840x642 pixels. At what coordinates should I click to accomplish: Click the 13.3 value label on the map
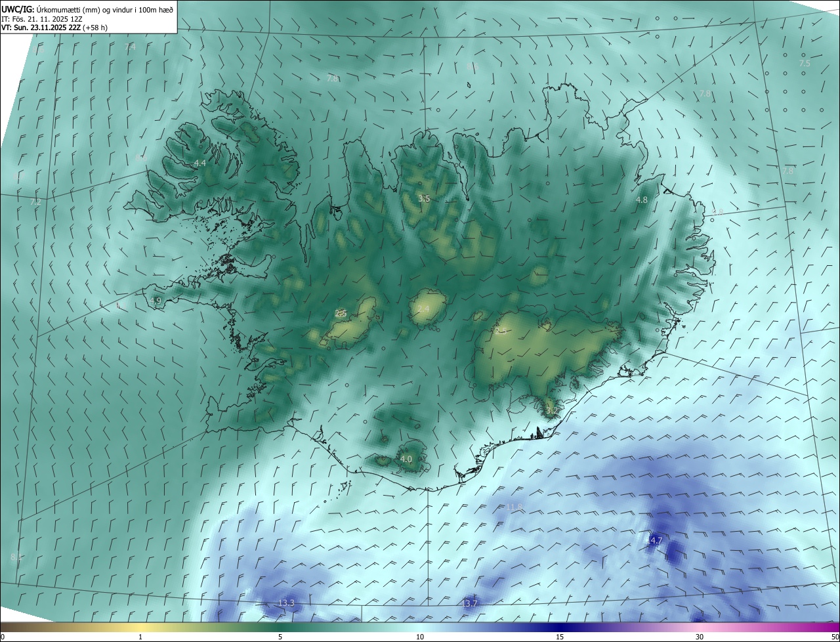point(287,603)
